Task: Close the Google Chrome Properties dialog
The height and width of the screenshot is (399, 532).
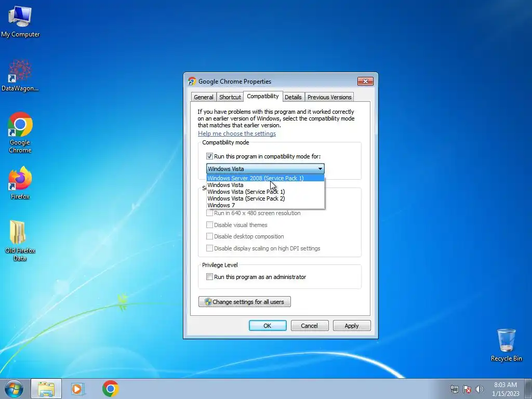Action: coord(365,82)
